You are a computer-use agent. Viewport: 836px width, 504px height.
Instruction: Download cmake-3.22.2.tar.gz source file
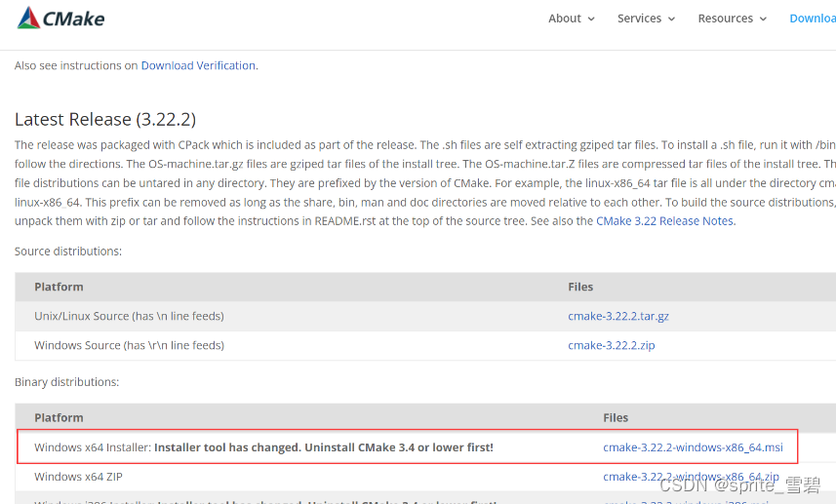tap(617, 316)
